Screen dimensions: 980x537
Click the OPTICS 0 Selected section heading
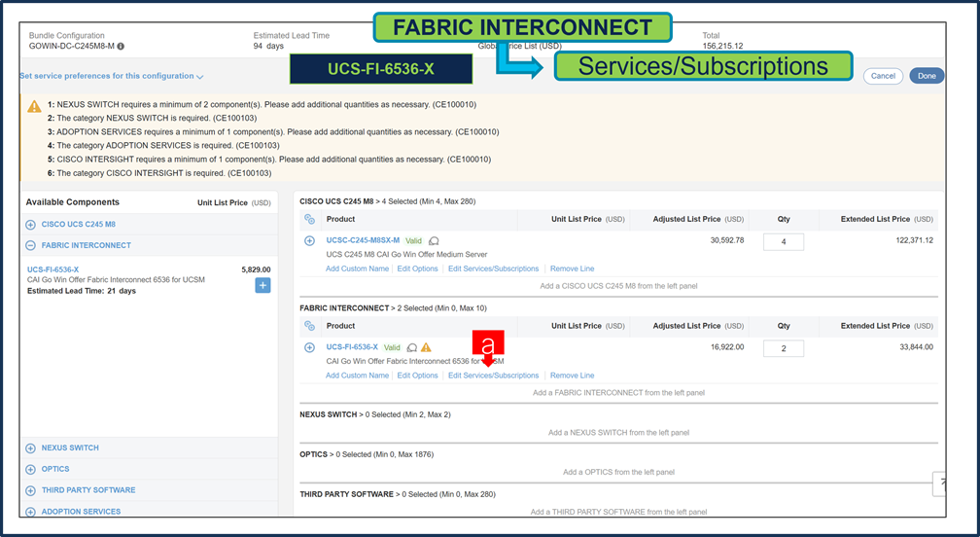367,454
